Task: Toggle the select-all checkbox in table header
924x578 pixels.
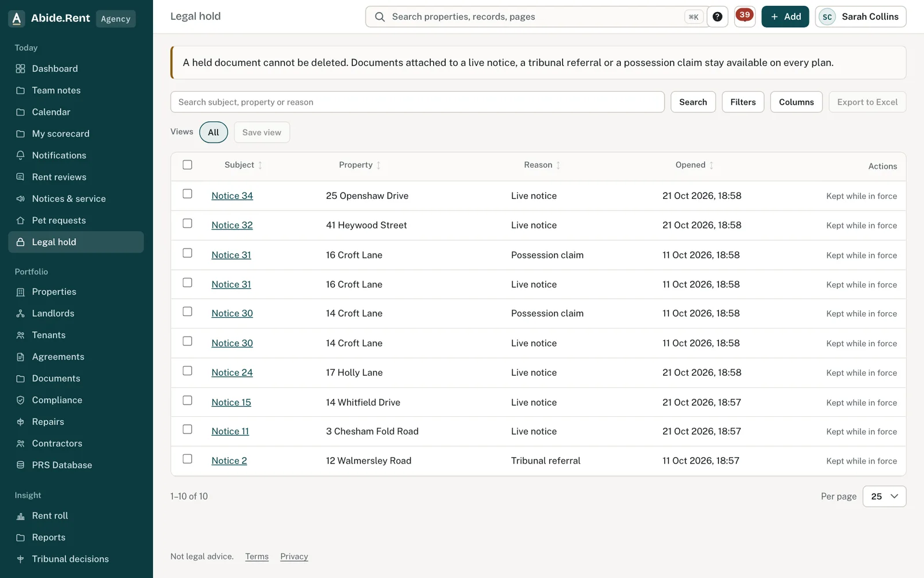Action: click(187, 165)
